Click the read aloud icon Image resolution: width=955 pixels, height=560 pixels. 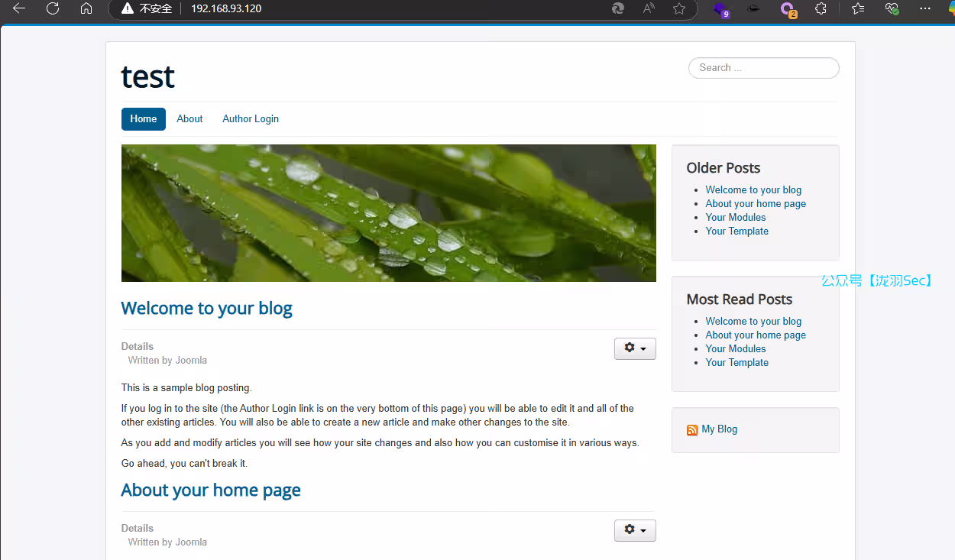(x=649, y=8)
